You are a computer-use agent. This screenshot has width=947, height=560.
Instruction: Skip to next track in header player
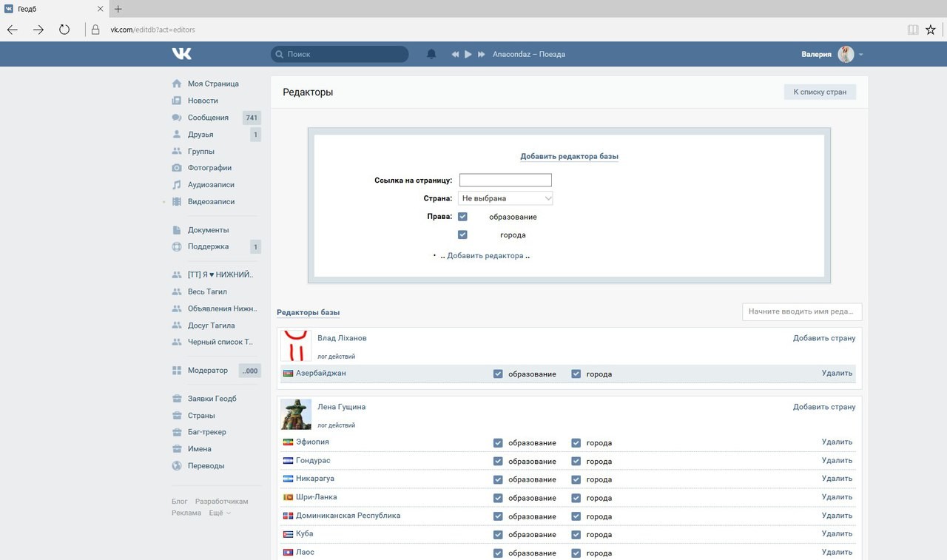[481, 54]
